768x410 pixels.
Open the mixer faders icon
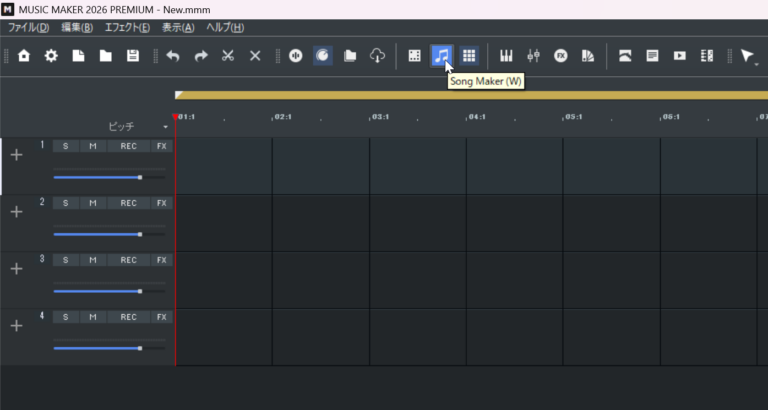point(533,56)
